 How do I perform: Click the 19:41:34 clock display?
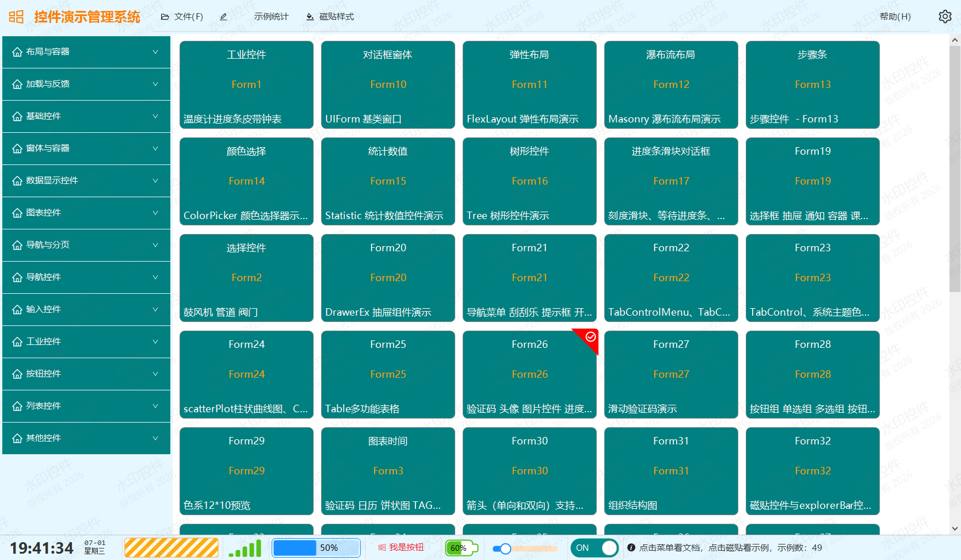42,548
